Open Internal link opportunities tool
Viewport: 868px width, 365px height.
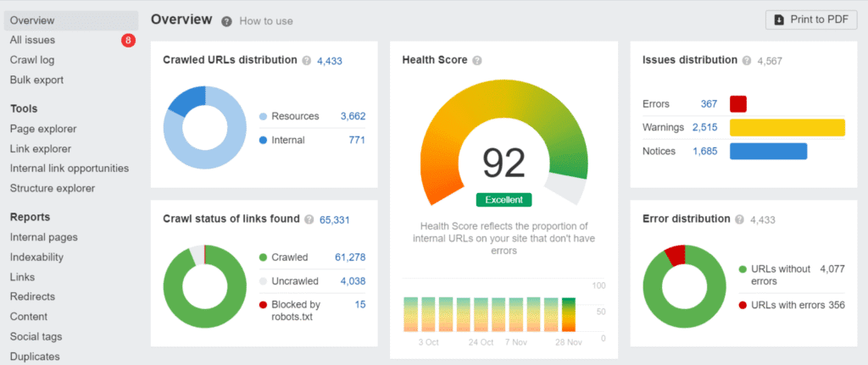click(x=70, y=169)
